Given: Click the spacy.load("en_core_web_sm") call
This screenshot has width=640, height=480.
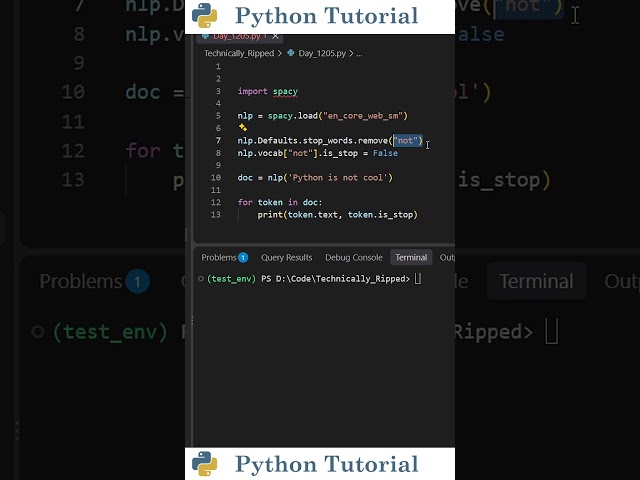Looking at the screenshot, I should pos(338,116).
